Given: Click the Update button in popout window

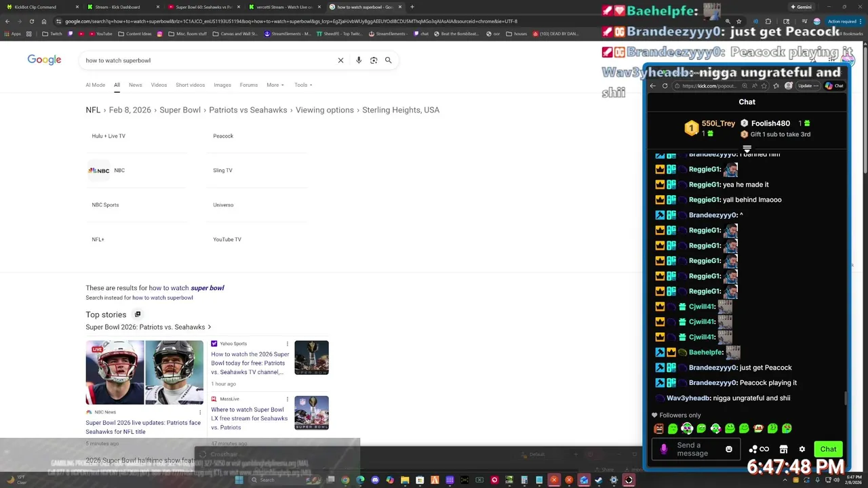Looking at the screenshot, I should pos(807,86).
